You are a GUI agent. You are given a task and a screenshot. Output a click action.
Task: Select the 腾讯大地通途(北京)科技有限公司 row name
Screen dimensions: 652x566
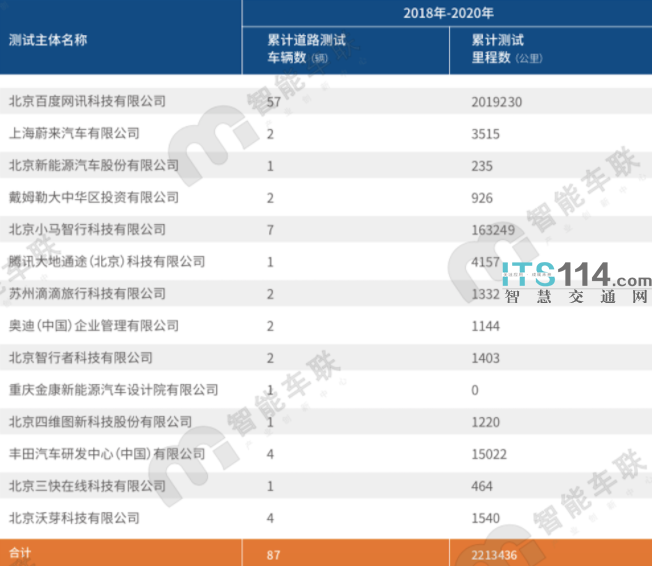tap(107, 261)
